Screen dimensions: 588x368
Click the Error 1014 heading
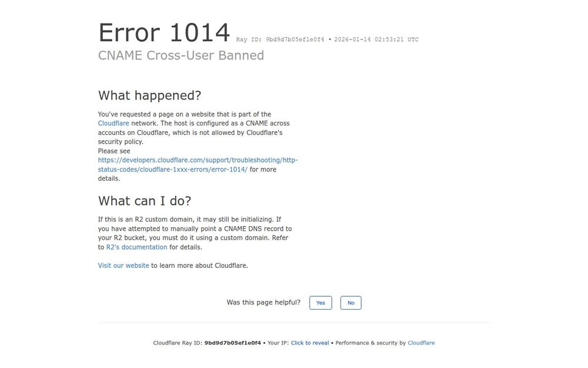pyautogui.click(x=164, y=32)
